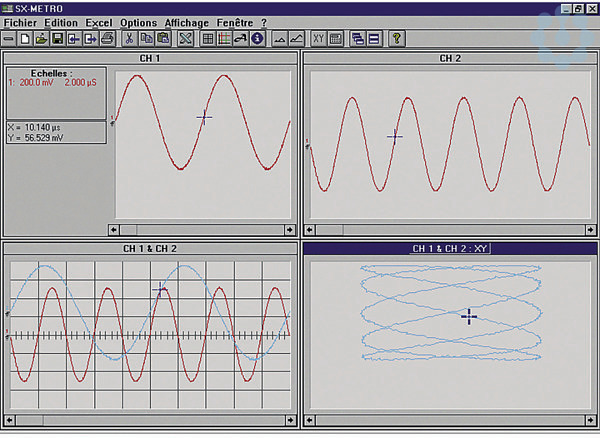Open the Fenêtre menu
This screenshot has width=600, height=438.
(235, 23)
